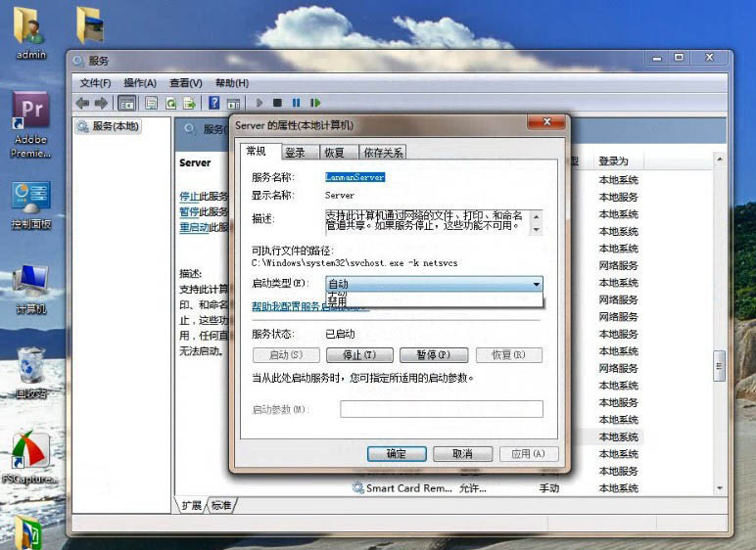Open the FSCapture desktop shortcut

(x=30, y=457)
